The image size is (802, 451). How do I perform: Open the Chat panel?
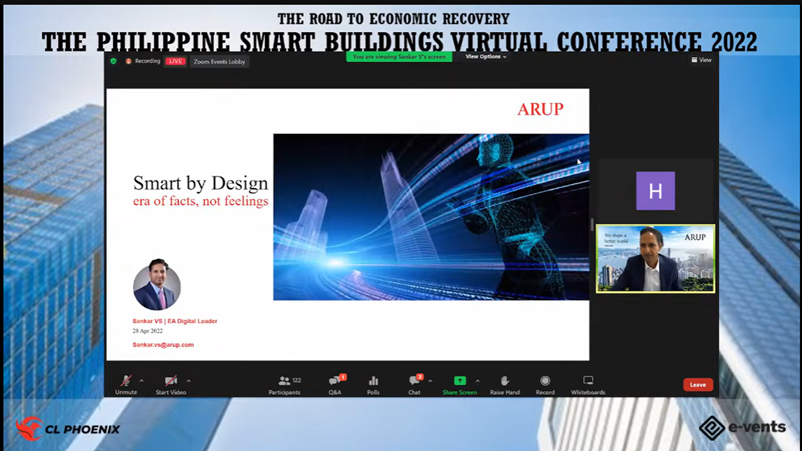point(415,385)
